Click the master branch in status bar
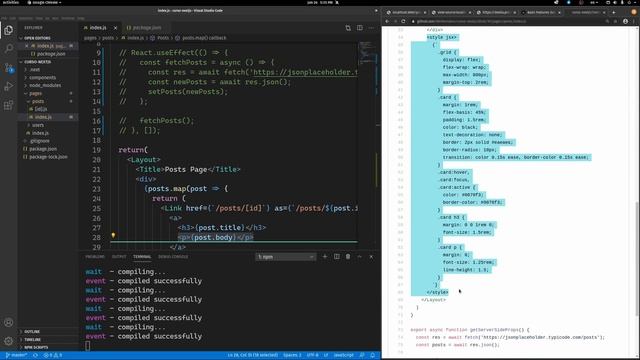The image size is (640, 360). pyautogui.click(x=16, y=356)
